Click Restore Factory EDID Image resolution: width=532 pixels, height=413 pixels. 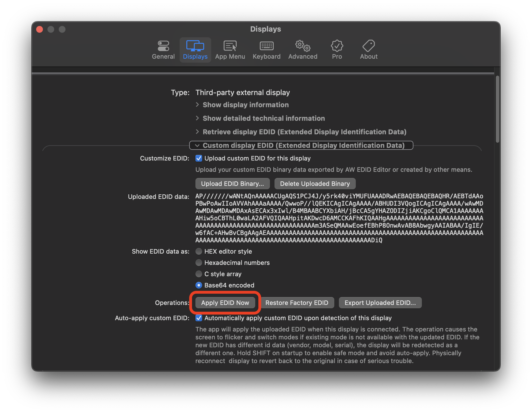[297, 303]
